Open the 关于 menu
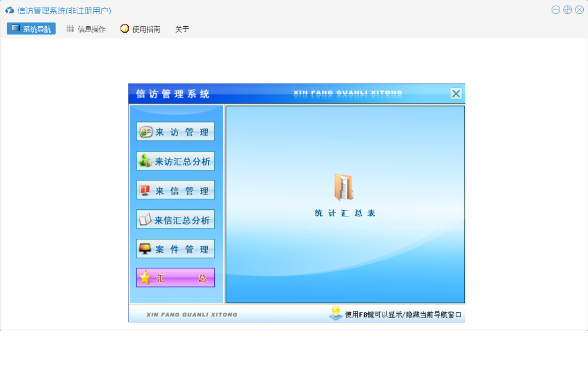Image resolution: width=588 pixels, height=385 pixels. 182,29
